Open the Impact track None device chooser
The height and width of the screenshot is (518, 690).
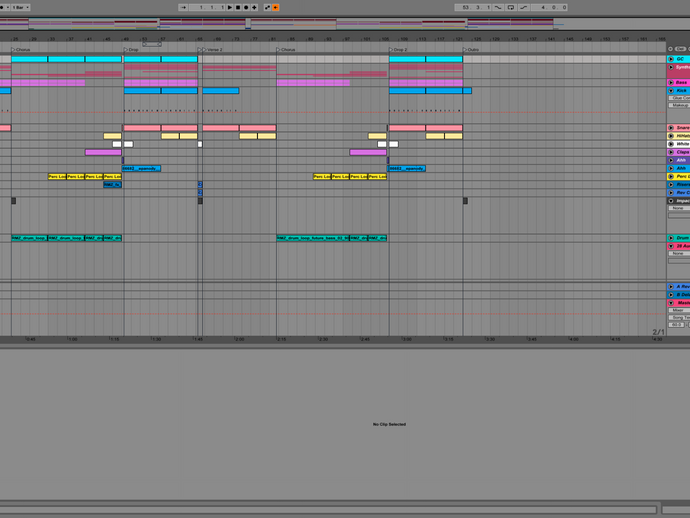click(679, 208)
